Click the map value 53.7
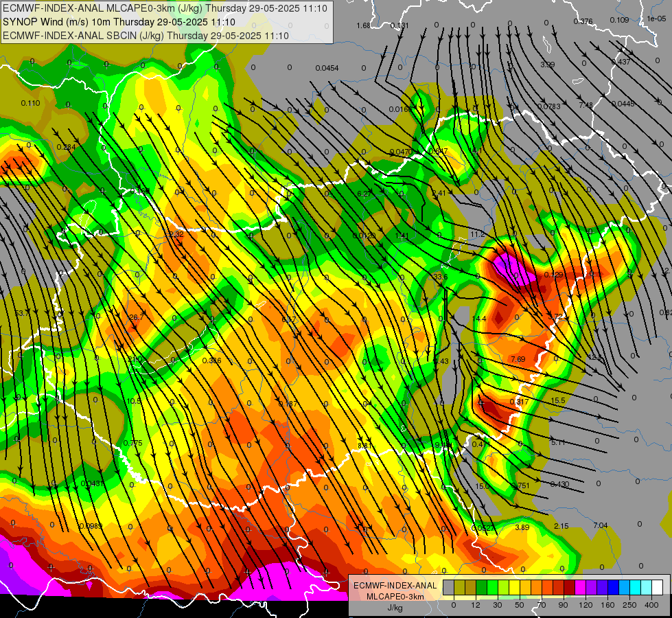 (21, 314)
